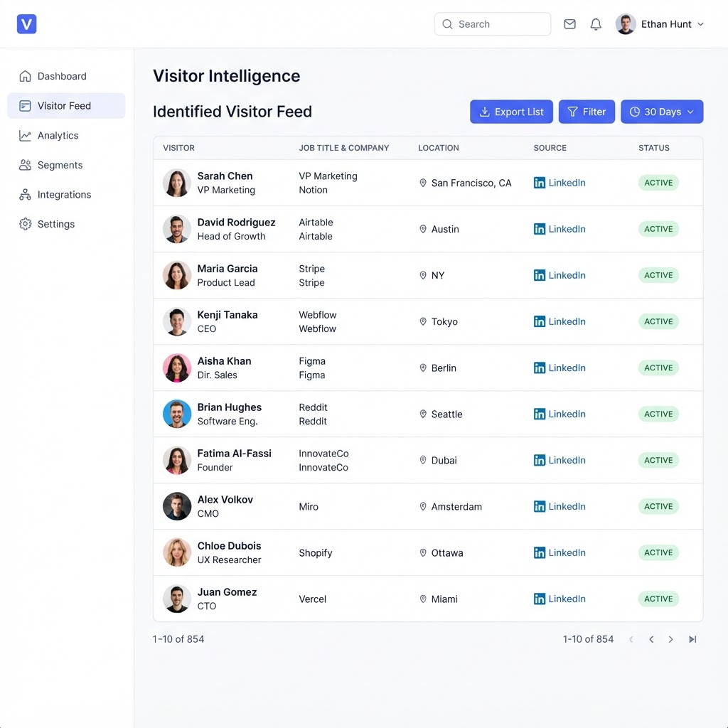
Task: Click the LinkedIn icon in Juan Gomez's row
Action: pyautogui.click(x=540, y=599)
